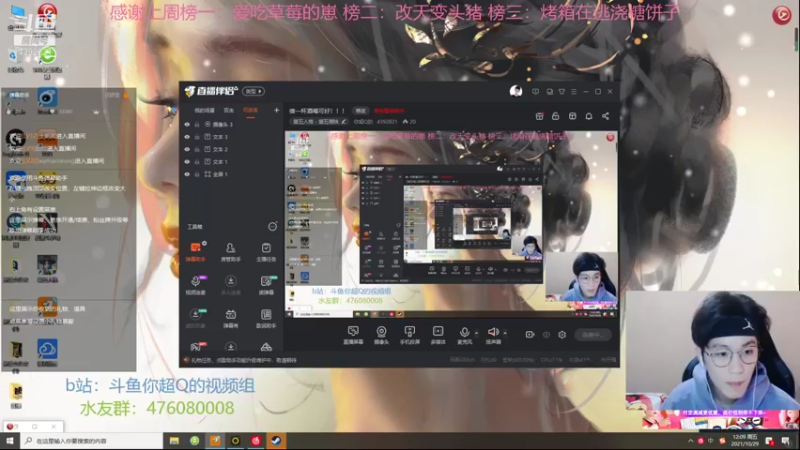800x450 pixels.
Task: Add a 手机投屏 phone cast source
Action: [x=409, y=335]
